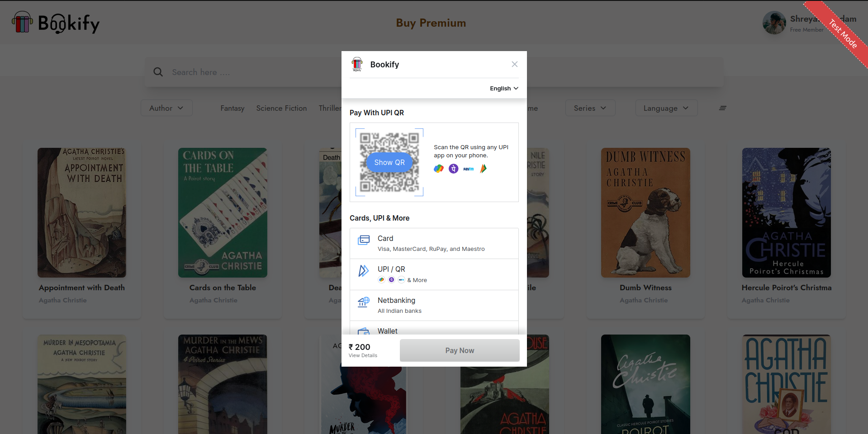Click the Show QR button
This screenshot has height=434, width=868.
click(389, 162)
